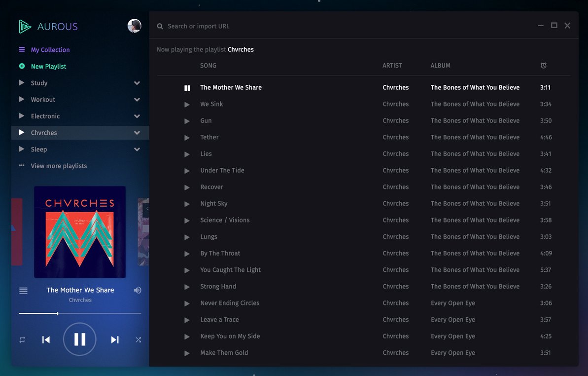Mute audio with the speaker icon
The image size is (588, 376).
tap(138, 290)
